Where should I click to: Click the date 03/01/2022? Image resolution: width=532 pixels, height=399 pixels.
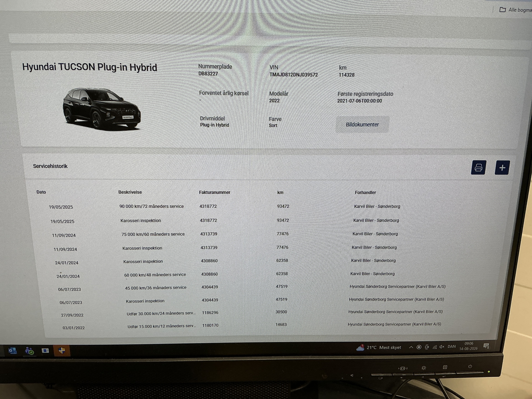(x=74, y=328)
